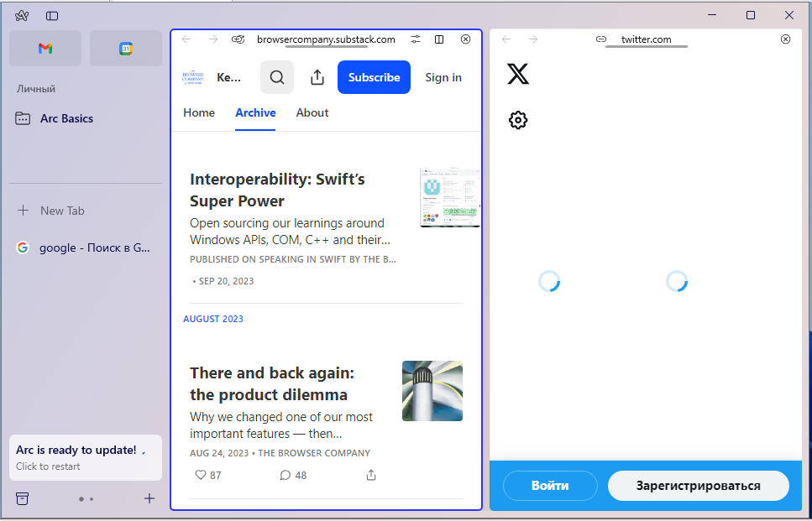
Task: Click the split view icon in Substack pane
Action: coord(439,39)
